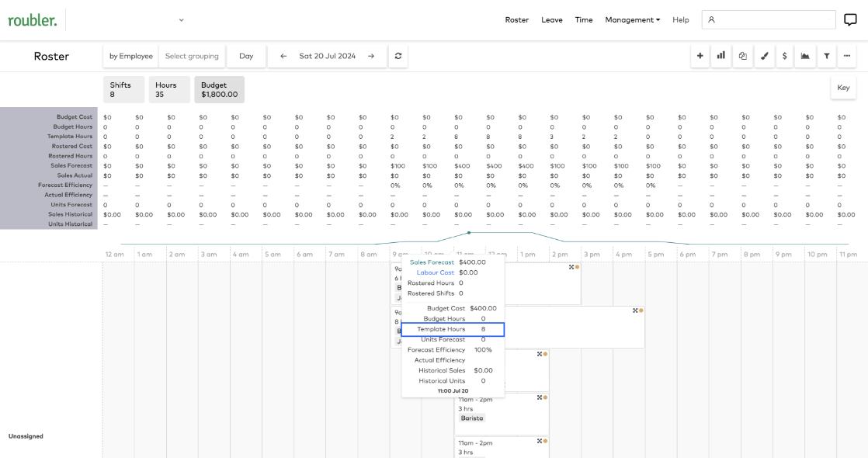Viewport: 868px width, 458px height.
Task: Click the roubler logo
Action: 32,20
